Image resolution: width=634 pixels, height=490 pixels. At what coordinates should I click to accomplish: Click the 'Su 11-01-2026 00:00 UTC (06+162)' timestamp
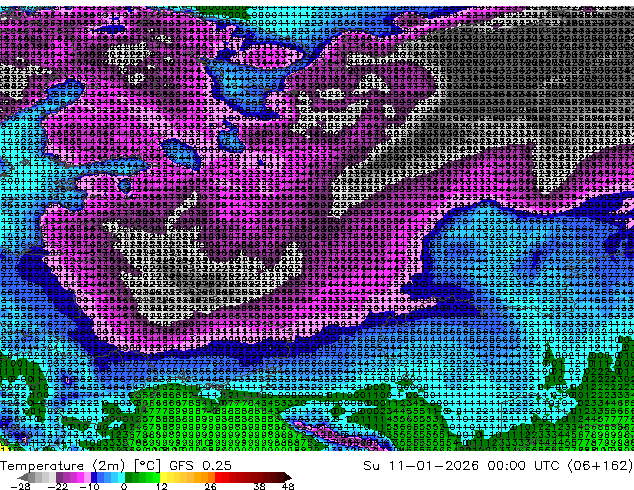point(498,466)
